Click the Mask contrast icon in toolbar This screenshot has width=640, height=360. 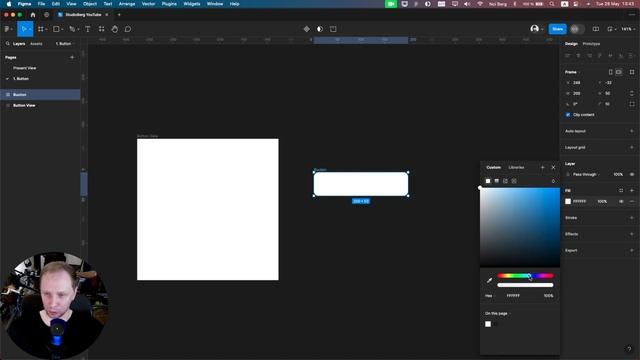[x=320, y=29]
